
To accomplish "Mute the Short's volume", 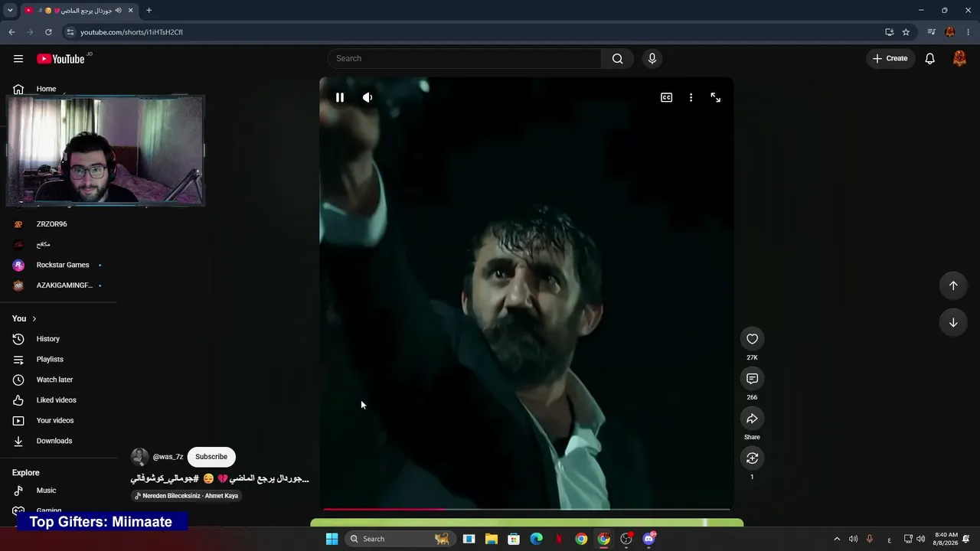I will point(367,97).
